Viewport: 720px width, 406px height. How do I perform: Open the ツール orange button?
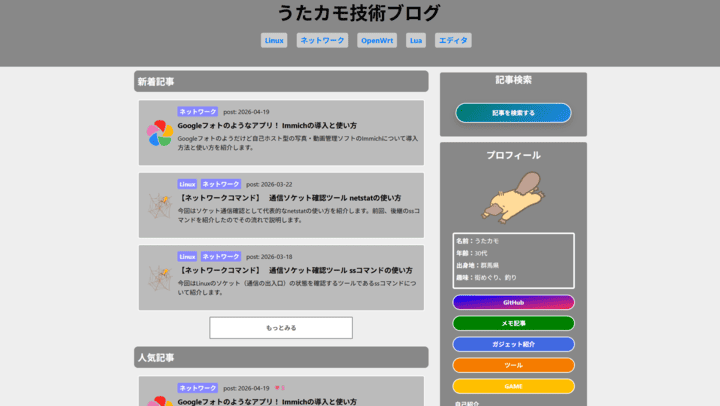pyautogui.click(x=513, y=366)
